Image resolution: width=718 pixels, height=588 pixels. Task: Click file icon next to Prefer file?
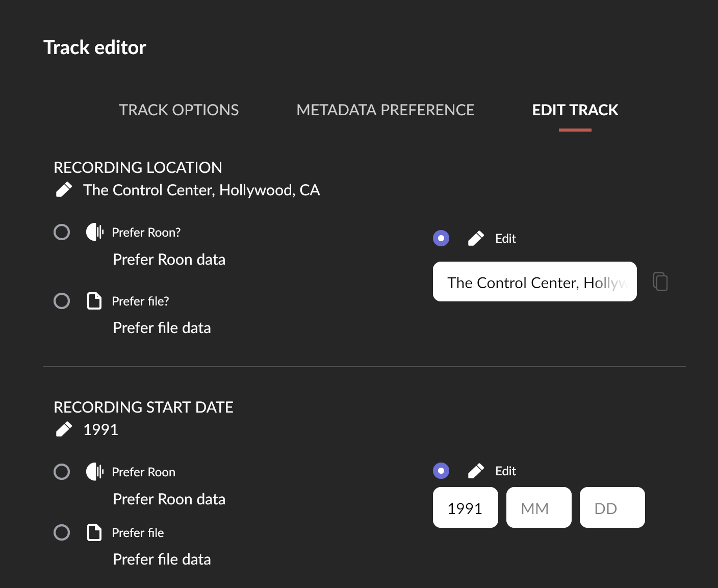[94, 301]
